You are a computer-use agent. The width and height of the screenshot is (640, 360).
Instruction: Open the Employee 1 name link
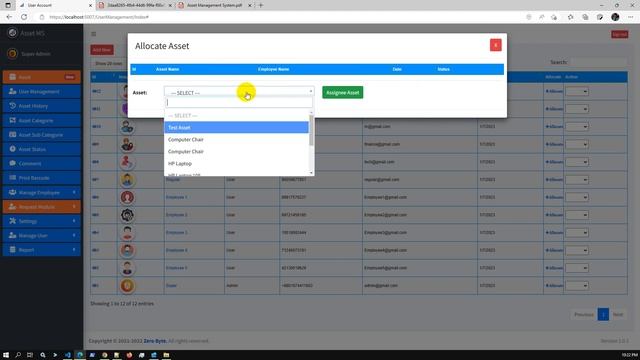tap(176, 197)
